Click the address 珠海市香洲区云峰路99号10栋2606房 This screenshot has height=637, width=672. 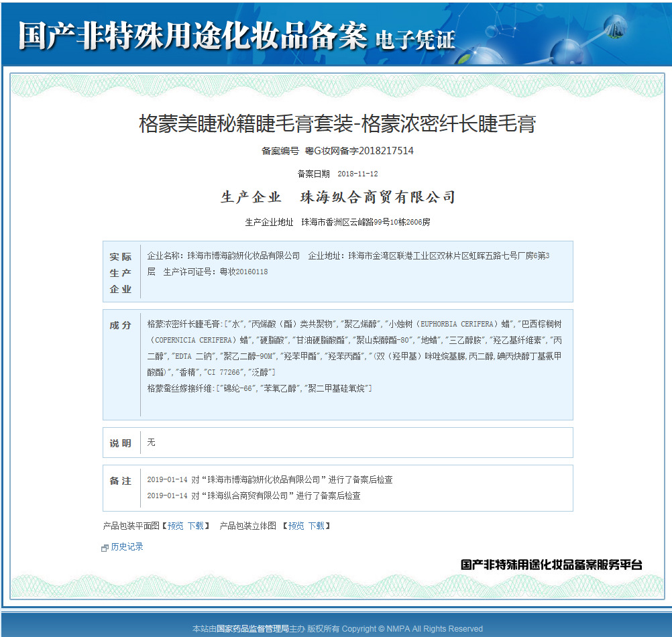pos(366,223)
